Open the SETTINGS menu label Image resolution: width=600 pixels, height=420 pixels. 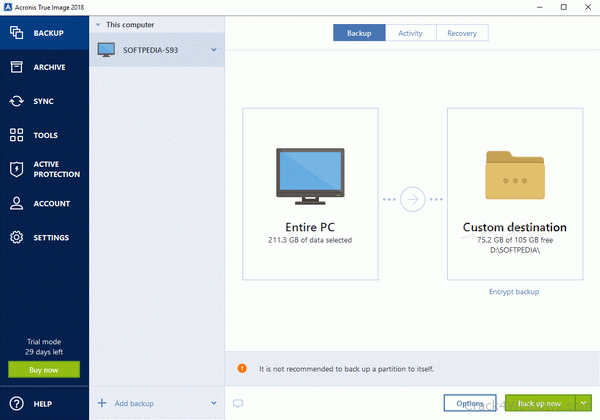pos(51,238)
